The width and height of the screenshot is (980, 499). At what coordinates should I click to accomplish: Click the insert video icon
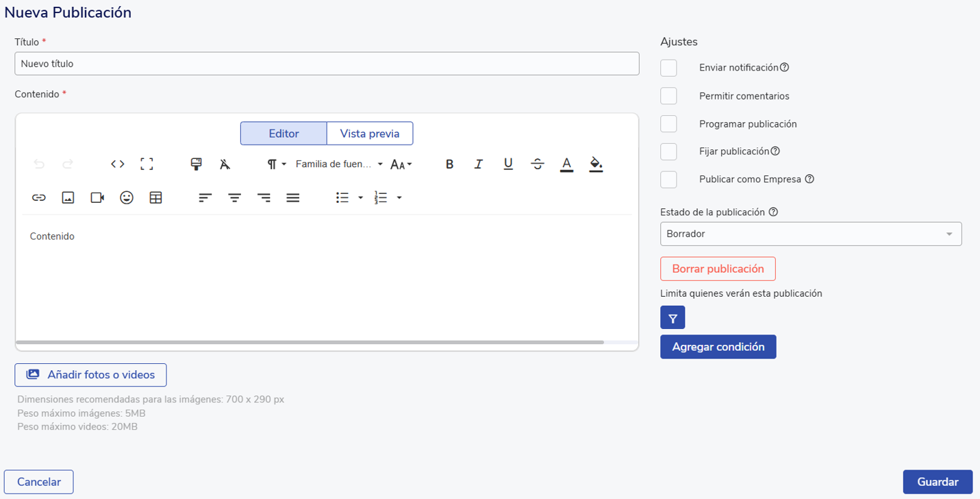(x=97, y=197)
